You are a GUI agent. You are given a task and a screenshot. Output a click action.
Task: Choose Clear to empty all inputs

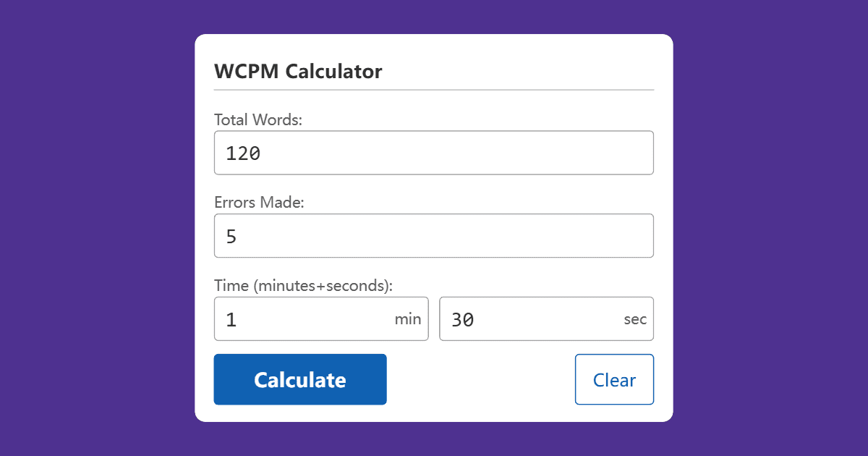[614, 379]
